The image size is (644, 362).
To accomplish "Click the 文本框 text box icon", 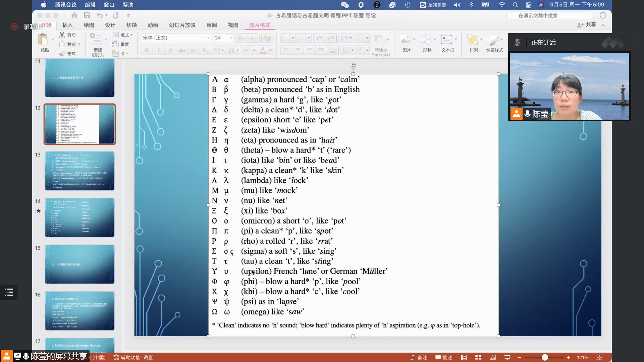I will [x=446, y=40].
